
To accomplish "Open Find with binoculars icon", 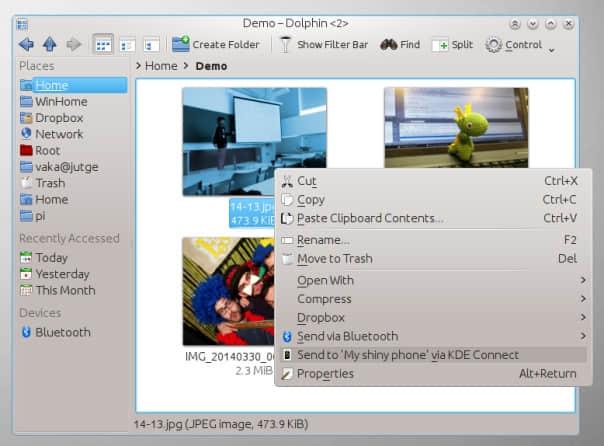I will click(400, 44).
